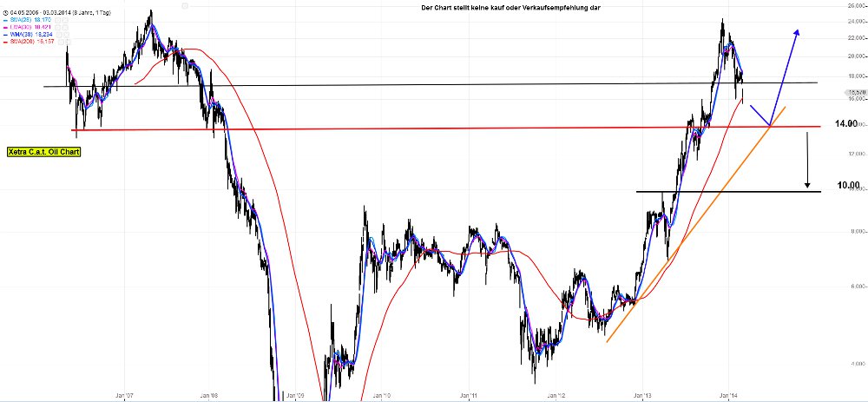Click remove icon next to SMA(28)
The image size is (868, 402).
coord(65,20)
